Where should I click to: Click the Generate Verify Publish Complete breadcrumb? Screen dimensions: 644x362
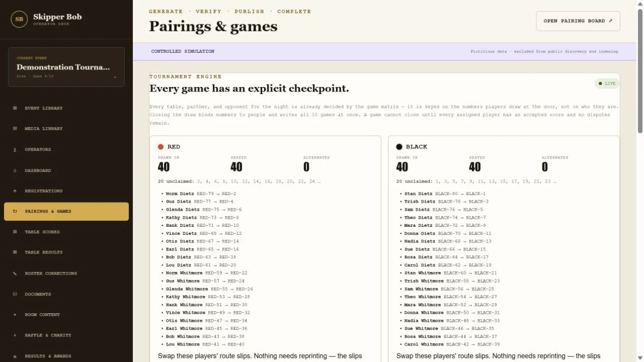[x=230, y=11]
